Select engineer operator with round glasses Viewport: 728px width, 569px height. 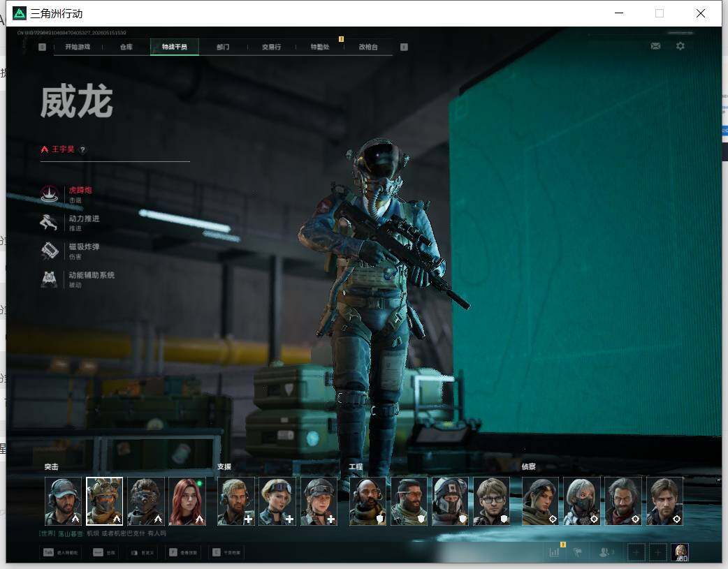(x=492, y=501)
